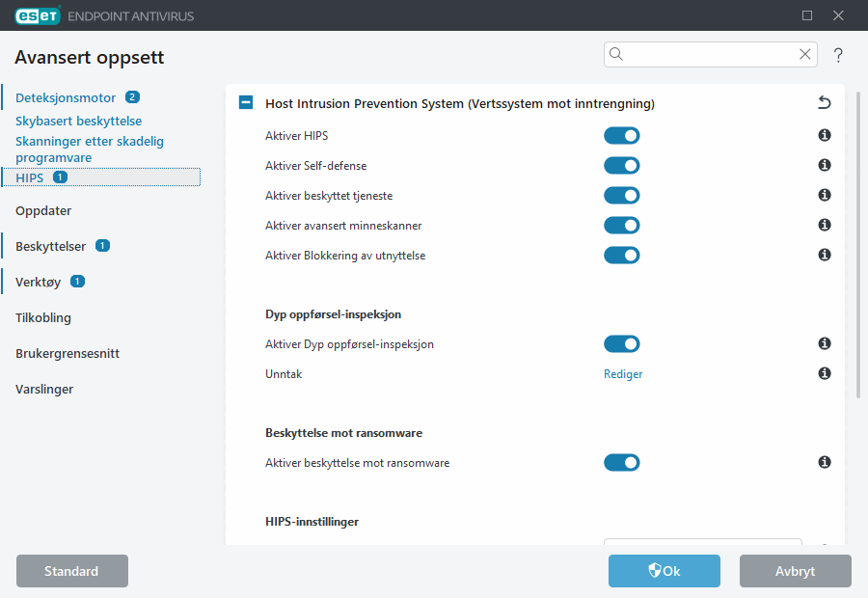Show info for Aktiver Self-defense
Viewport: 868px width, 598px height.
coord(825,165)
